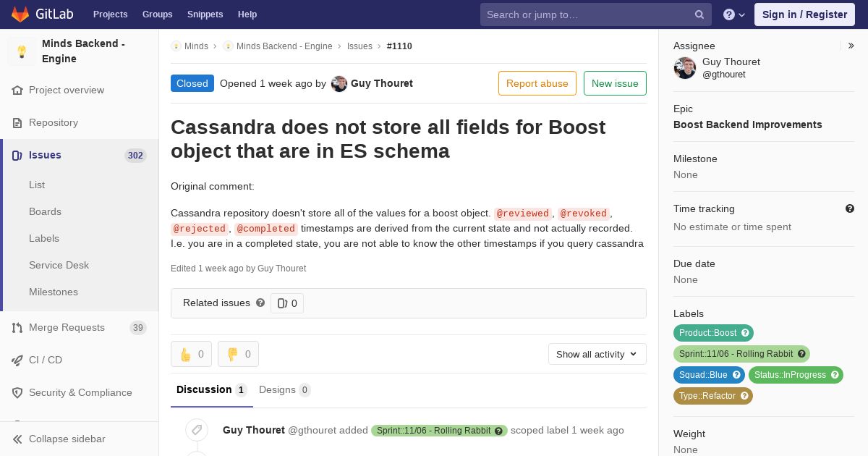
Task: Click the issue number #1110 breadcrumb
Action: click(399, 46)
